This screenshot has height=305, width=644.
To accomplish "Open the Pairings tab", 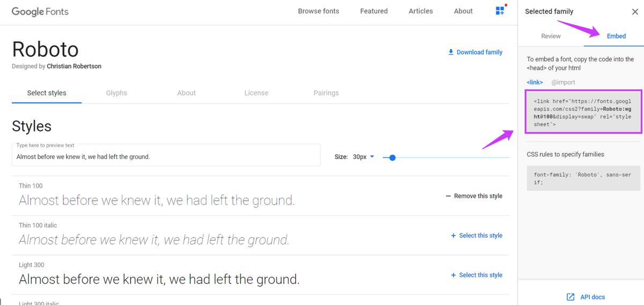I will (x=326, y=93).
